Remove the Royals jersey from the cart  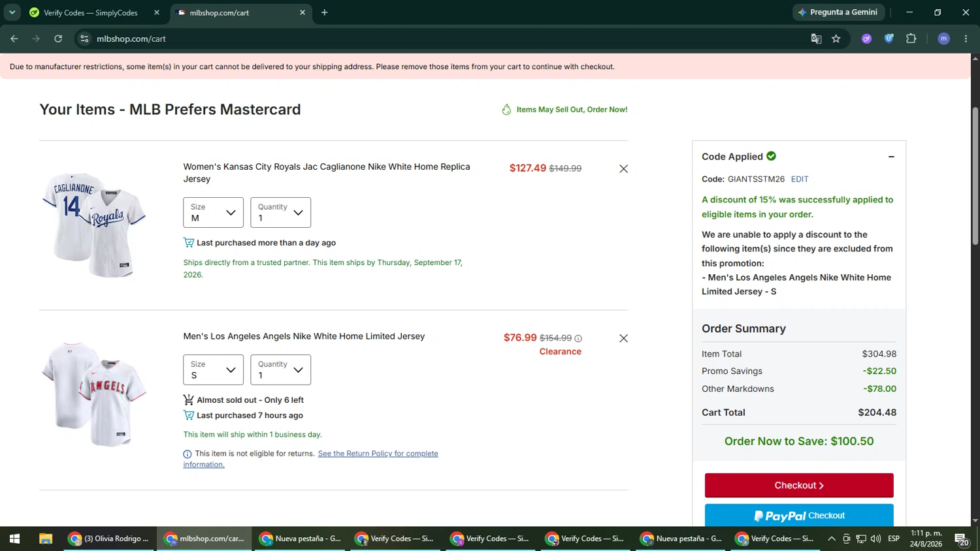(x=623, y=168)
